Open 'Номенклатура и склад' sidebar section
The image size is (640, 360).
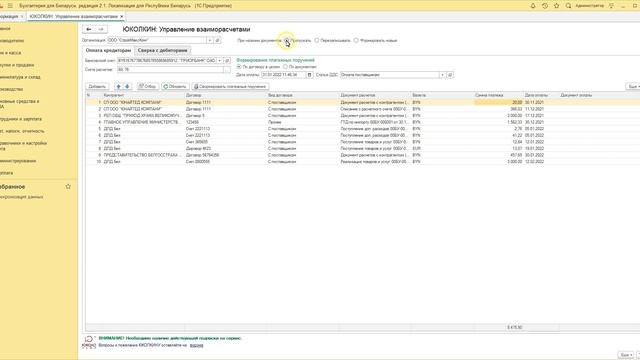[20, 77]
